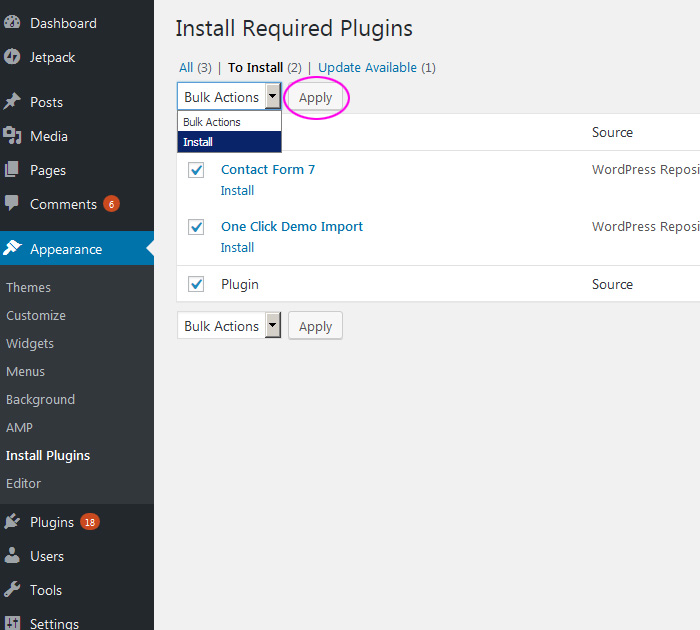The width and height of the screenshot is (700, 630).
Task: Select the Appearance menu
Action: 77,248
